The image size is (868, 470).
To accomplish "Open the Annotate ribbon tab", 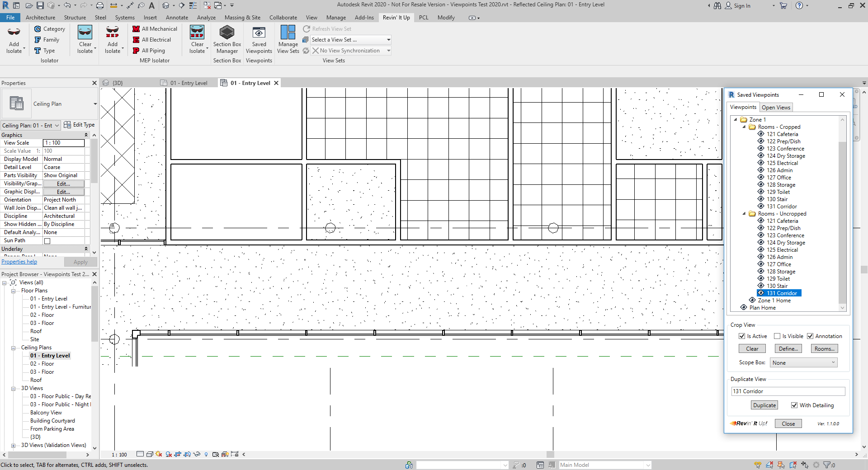I will pos(177,18).
